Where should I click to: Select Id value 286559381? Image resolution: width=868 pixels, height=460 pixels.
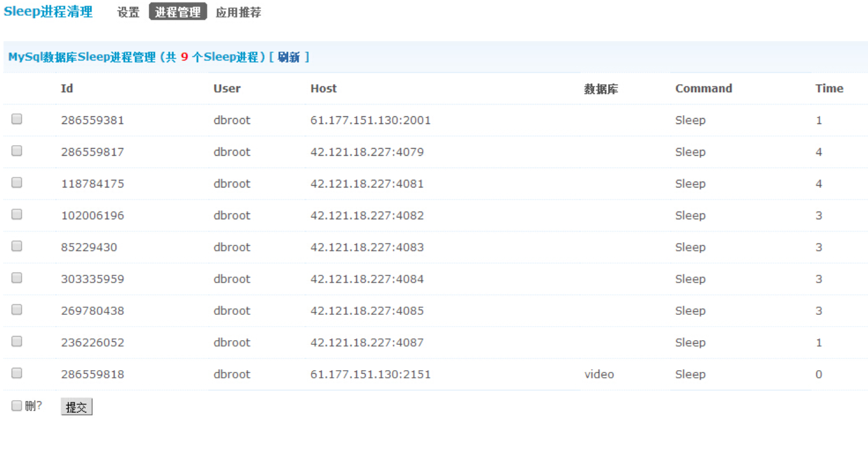coord(93,120)
